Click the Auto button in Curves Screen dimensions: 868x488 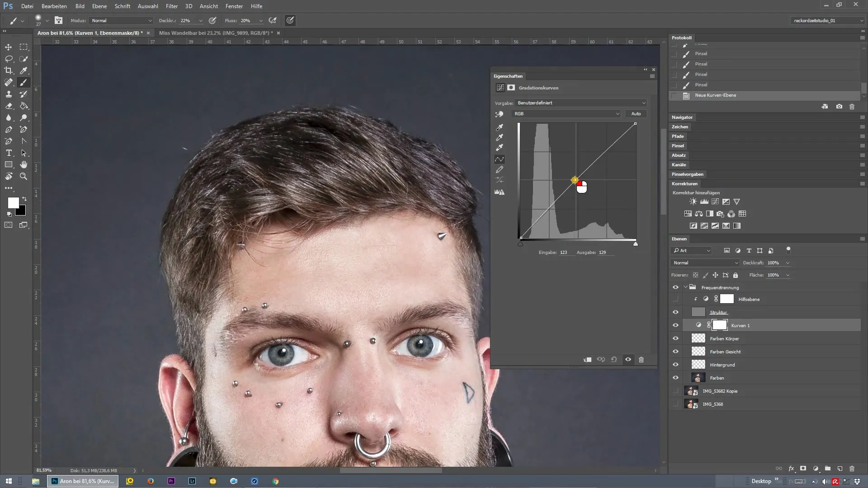[x=636, y=114]
